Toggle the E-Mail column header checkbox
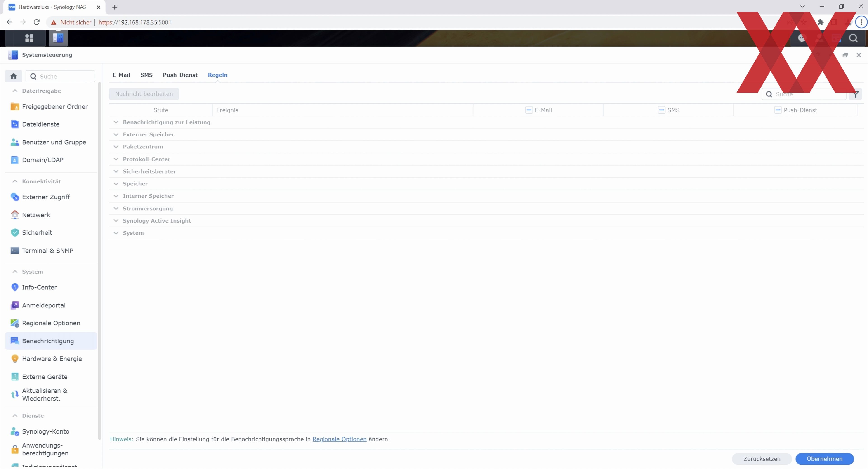 (529, 110)
